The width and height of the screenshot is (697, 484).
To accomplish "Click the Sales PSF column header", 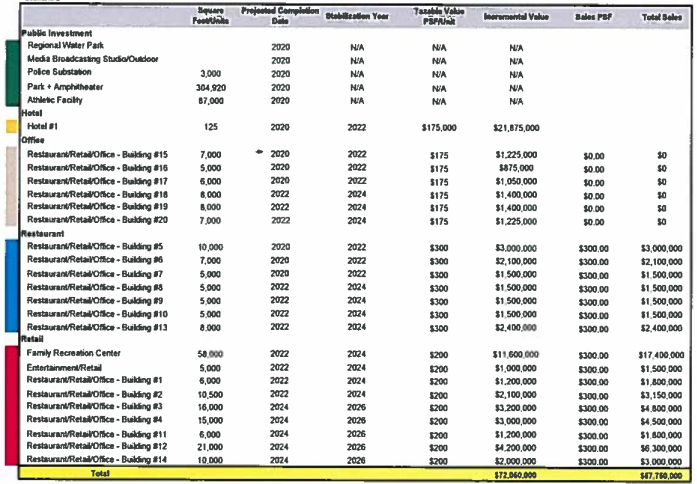I will tap(594, 17).
